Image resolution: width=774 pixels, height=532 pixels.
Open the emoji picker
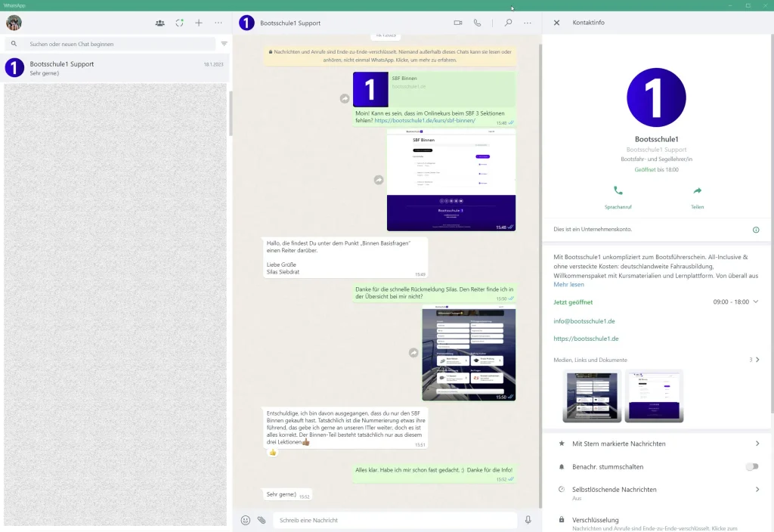click(x=246, y=520)
